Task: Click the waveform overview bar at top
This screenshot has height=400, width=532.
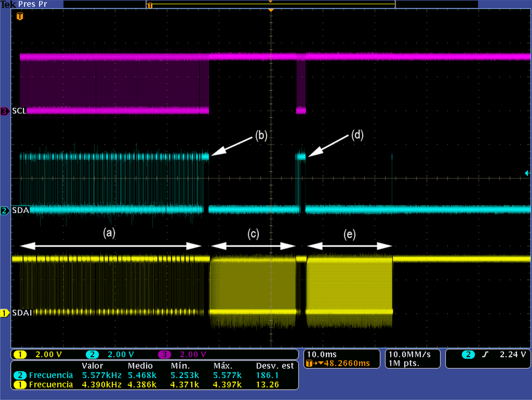Action: [x=270, y=4]
